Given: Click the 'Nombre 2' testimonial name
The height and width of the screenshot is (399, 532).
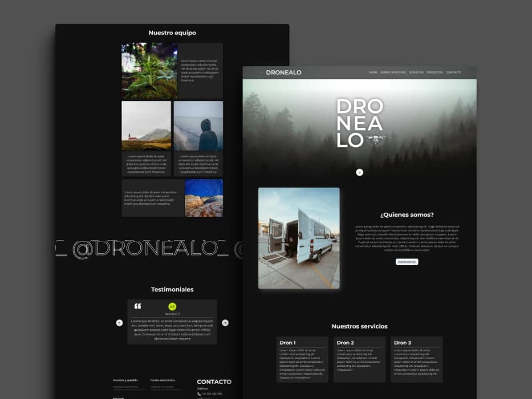Looking at the screenshot, I should (x=172, y=314).
